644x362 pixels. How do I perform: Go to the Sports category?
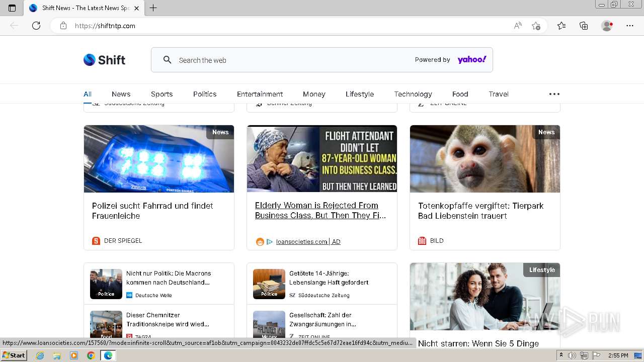tap(162, 94)
